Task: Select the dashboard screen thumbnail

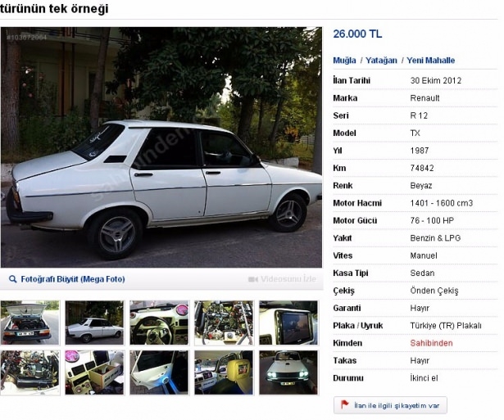Action: [288, 323]
